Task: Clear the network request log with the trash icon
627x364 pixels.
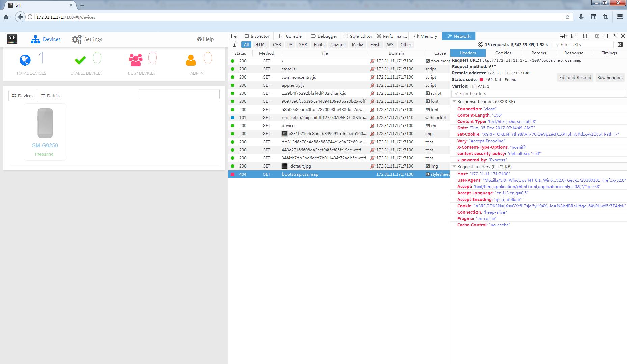Action: click(x=235, y=44)
